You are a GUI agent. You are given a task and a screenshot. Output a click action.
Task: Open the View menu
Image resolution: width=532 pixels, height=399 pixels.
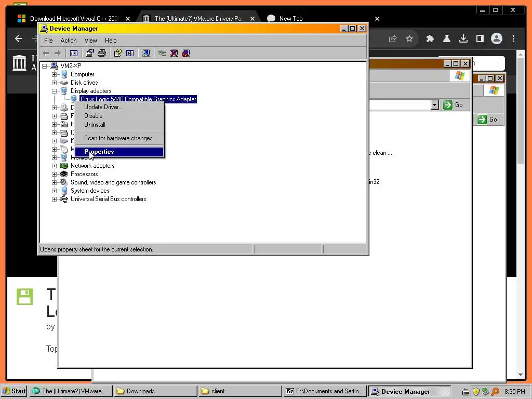tap(90, 41)
